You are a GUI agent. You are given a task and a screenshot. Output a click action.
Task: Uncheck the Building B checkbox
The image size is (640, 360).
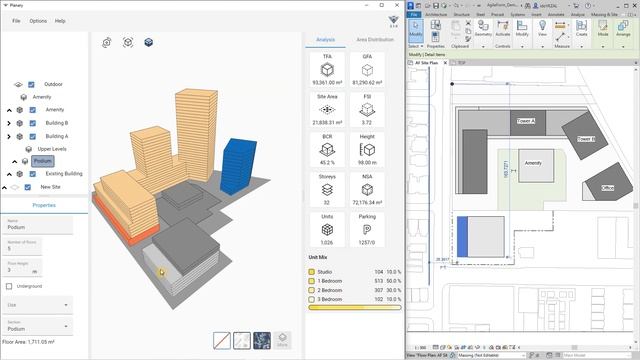click(x=33, y=123)
